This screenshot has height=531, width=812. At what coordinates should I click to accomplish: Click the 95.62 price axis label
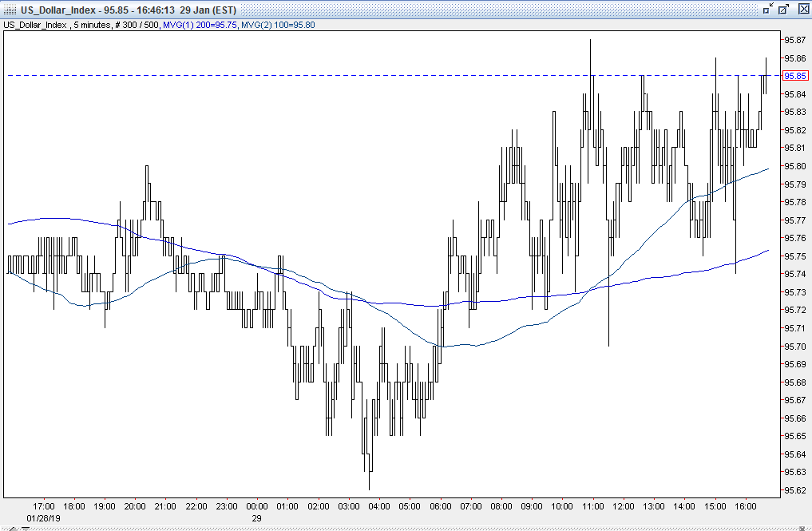[x=795, y=490]
